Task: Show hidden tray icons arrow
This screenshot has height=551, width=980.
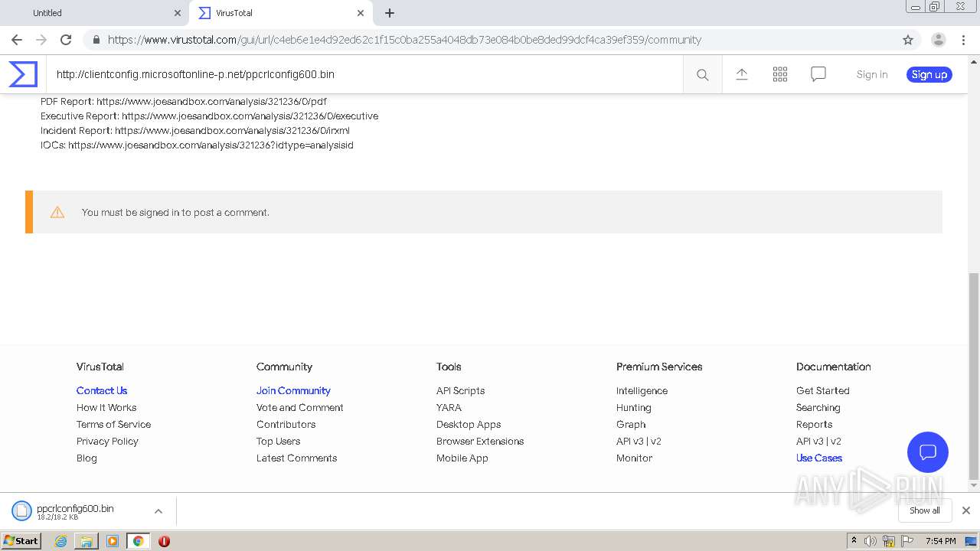Action: pos(854,541)
